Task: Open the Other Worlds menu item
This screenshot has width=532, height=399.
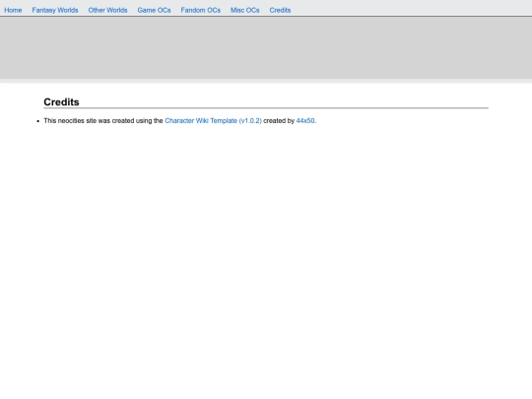Action: point(107,10)
